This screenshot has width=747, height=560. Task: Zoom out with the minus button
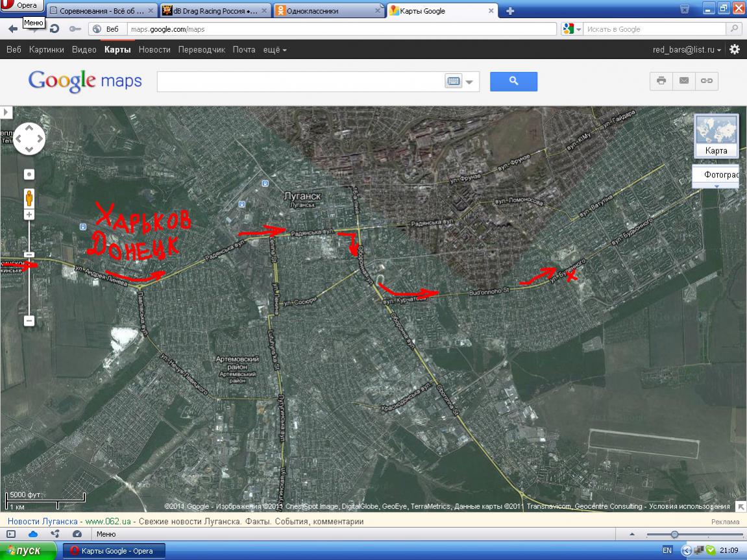(29, 321)
